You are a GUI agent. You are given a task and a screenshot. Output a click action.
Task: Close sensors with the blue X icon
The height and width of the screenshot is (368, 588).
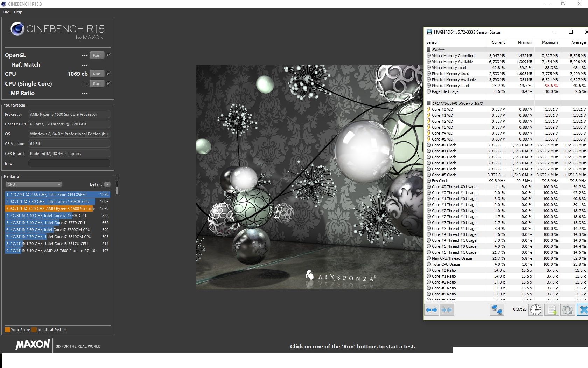point(583,310)
